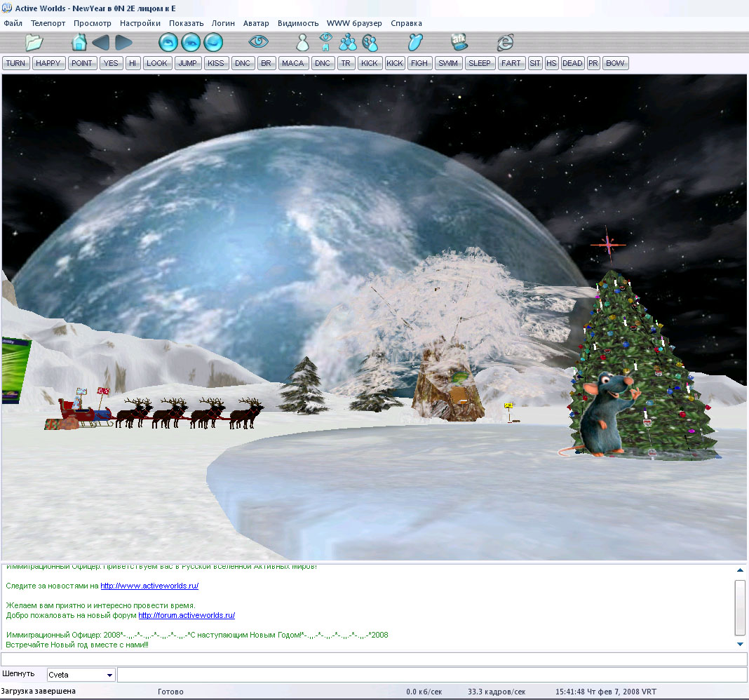Open the Просмотр menu
Screen dimensions: 749x700
pos(93,23)
